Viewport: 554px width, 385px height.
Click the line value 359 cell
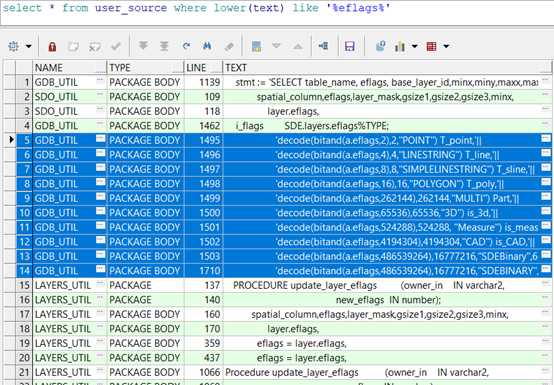(x=204, y=343)
